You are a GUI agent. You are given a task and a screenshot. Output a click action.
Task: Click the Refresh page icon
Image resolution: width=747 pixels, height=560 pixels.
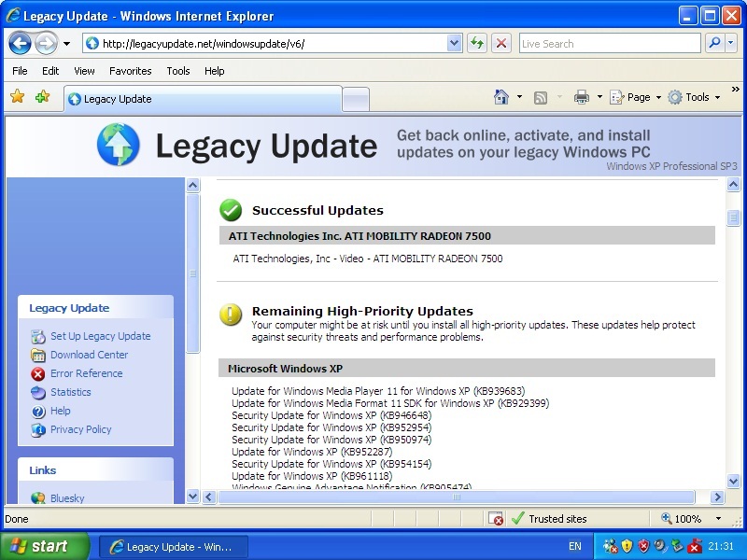click(x=477, y=43)
